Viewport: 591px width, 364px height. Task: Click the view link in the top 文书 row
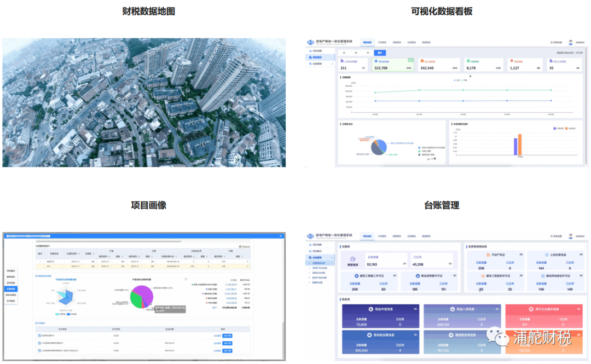[217, 336]
